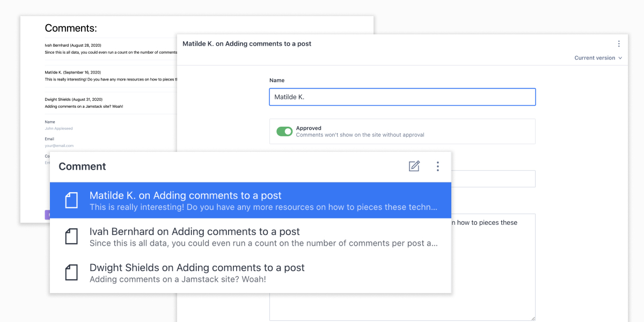Open the document editor's three-dot options menu
This screenshot has width=644, height=322.
[619, 44]
